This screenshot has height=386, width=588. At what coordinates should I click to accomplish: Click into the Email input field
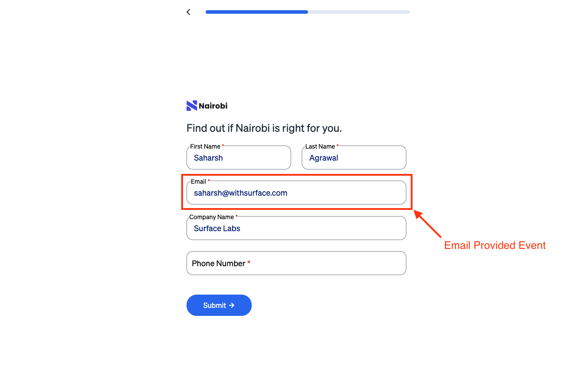296,193
